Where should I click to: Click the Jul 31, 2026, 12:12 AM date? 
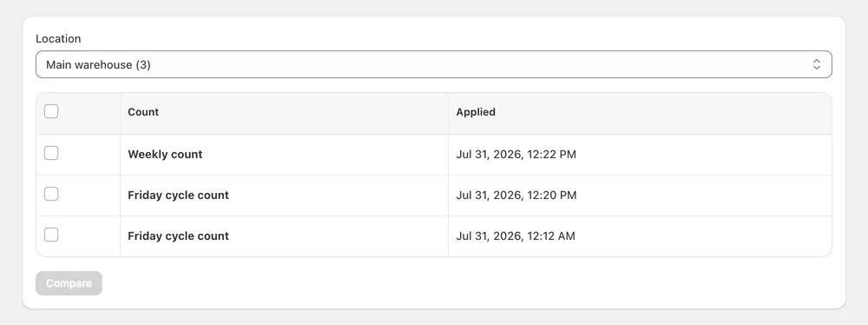point(516,236)
